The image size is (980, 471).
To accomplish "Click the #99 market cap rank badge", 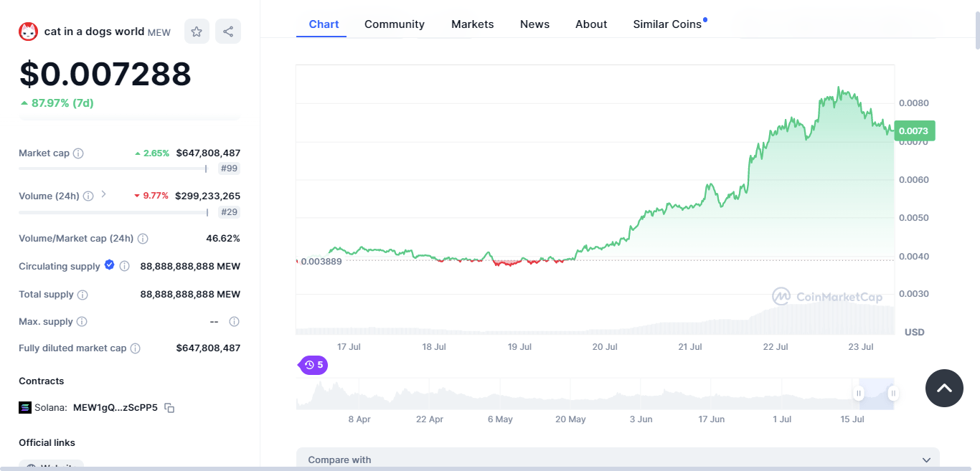I will (x=230, y=169).
